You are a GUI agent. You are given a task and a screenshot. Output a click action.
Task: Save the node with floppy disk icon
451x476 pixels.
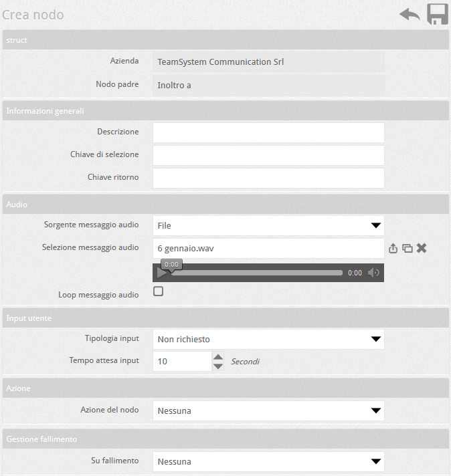pos(438,15)
